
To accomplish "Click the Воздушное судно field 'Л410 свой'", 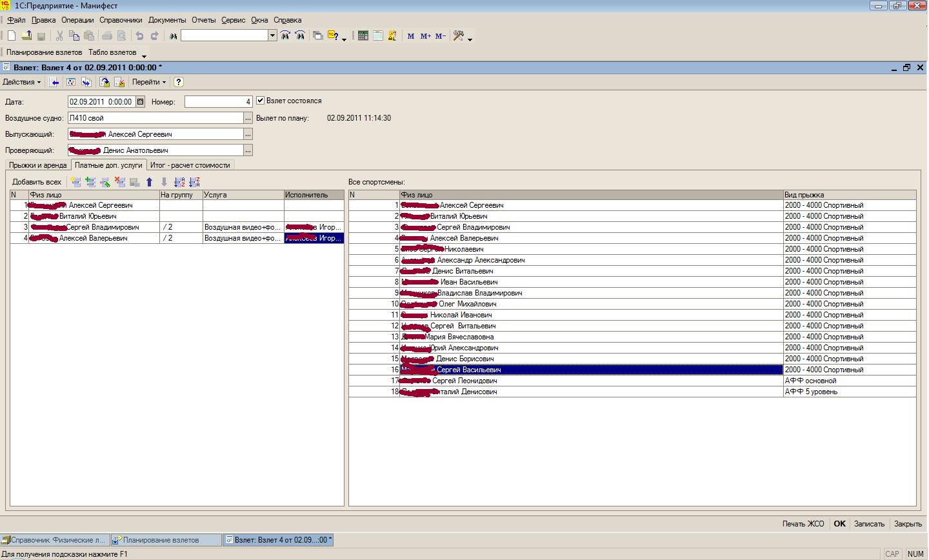I will click(x=155, y=118).
